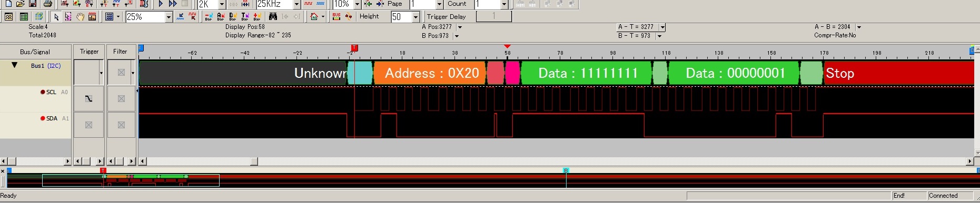Click the green Data : 00000001 packet
Image resolution: width=980 pixels, height=203 pixels.
click(734, 73)
